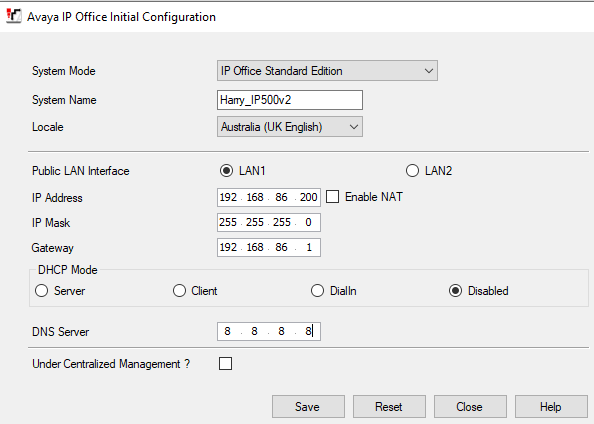
Task: Set DHCP Mode to Server
Action: pyautogui.click(x=41, y=291)
